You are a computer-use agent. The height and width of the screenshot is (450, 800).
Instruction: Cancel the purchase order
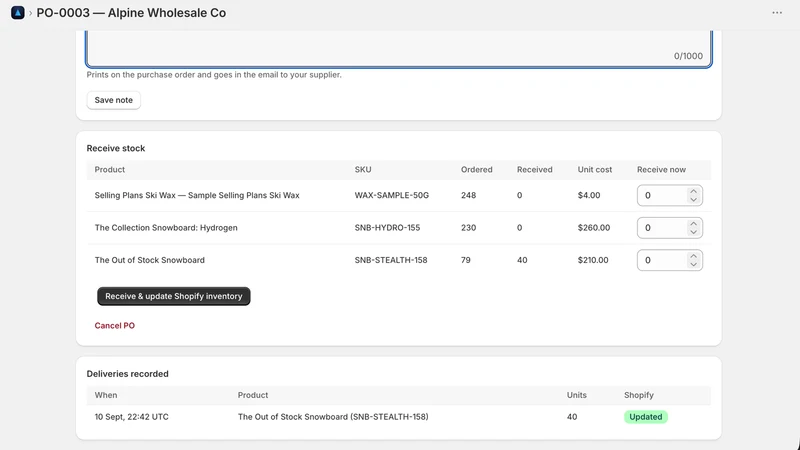[x=115, y=326]
